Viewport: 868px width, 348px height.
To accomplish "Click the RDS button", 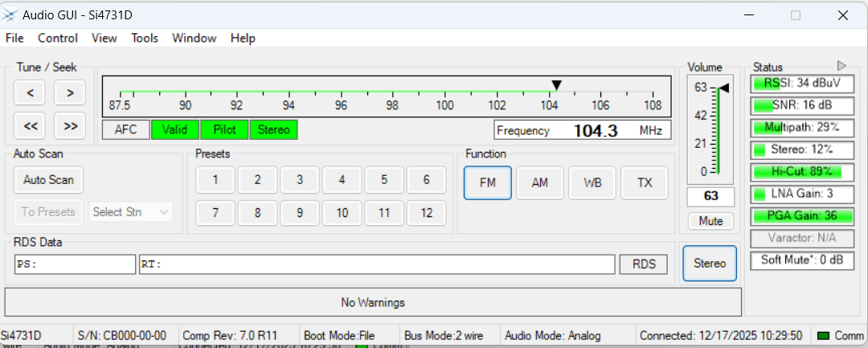I will coord(643,264).
